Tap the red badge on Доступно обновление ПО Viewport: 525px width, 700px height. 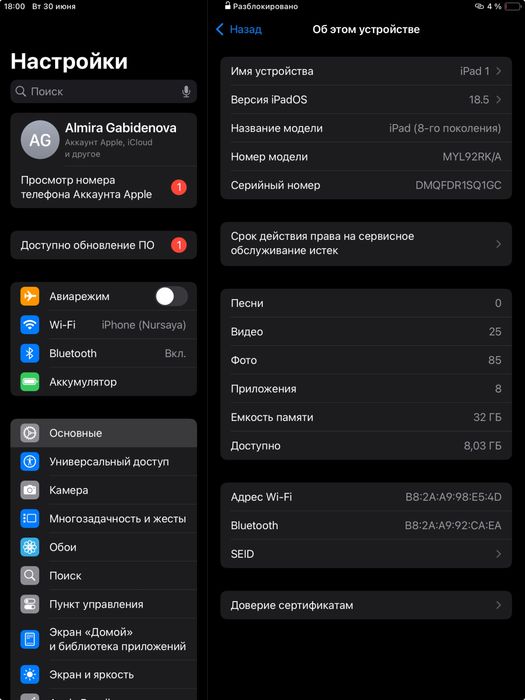click(x=179, y=245)
